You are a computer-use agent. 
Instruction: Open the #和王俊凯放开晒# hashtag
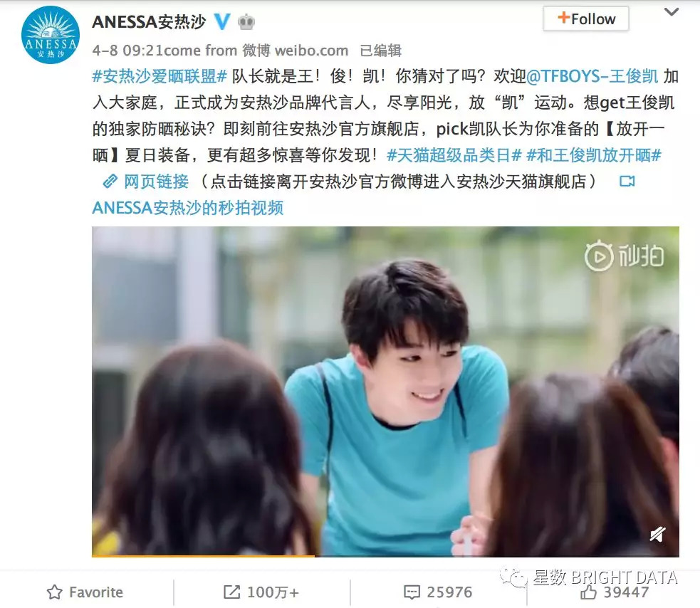point(594,155)
